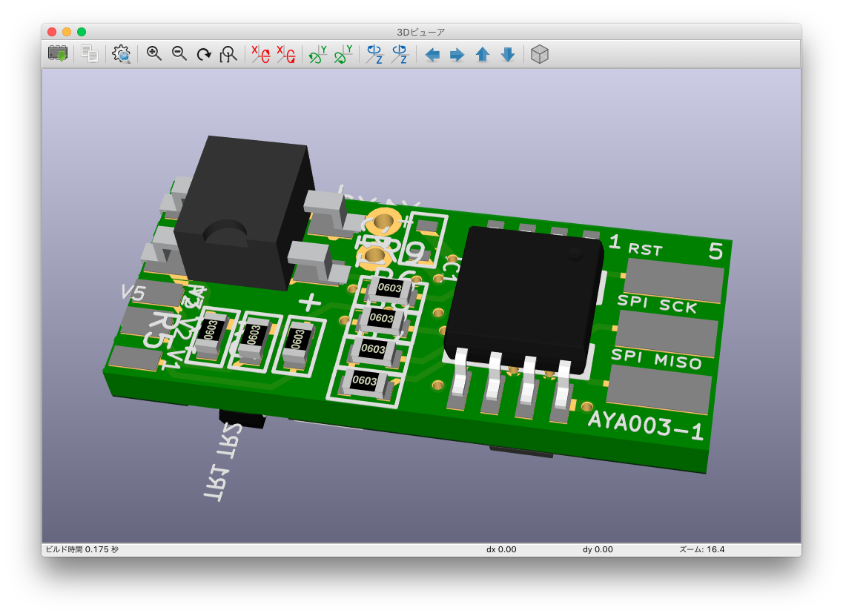Open 3D display options gear
The width and height of the screenshot is (843, 616).
point(122,54)
